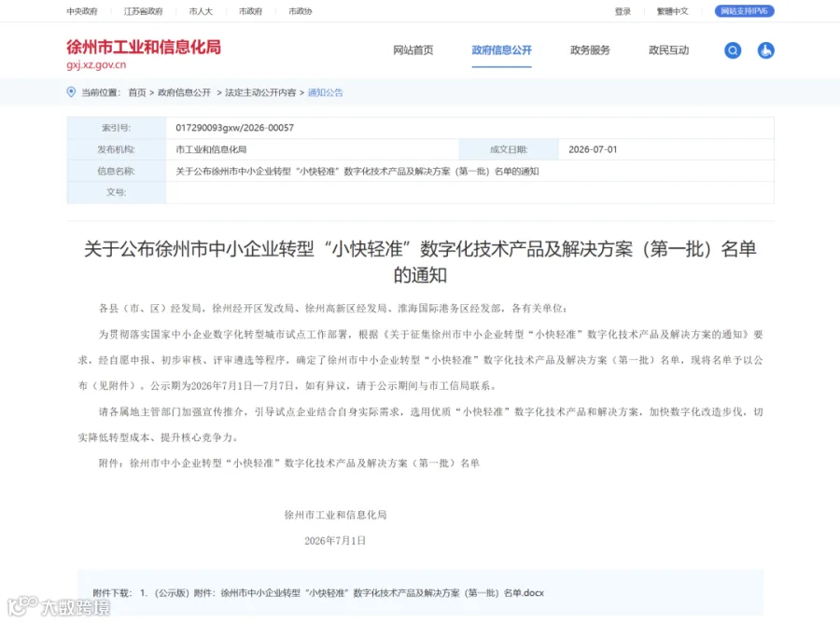
Task: Click 法定主动公开内容 breadcrumb link
Action: click(260, 92)
